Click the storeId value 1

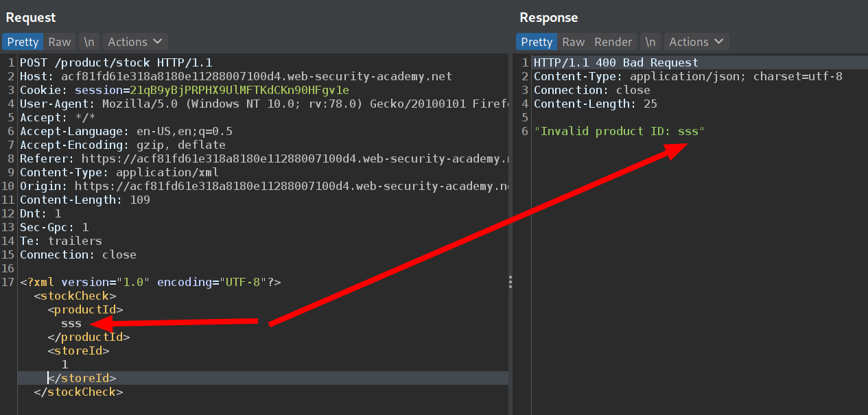[x=64, y=364]
